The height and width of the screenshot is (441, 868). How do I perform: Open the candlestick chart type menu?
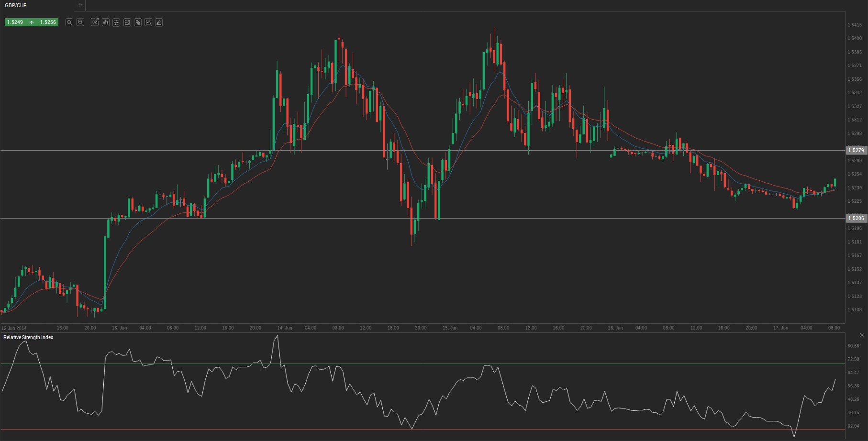point(106,22)
